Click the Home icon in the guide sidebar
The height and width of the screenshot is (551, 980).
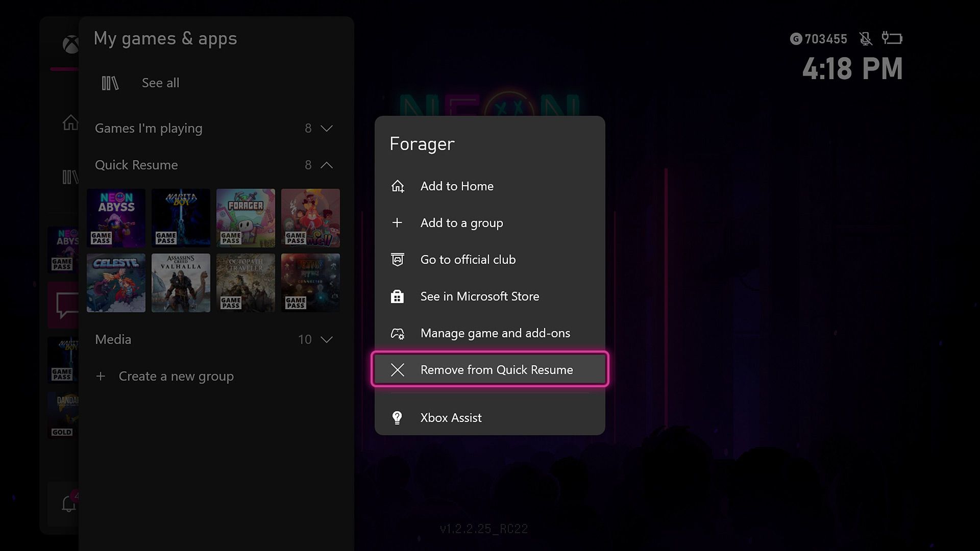pos(70,122)
